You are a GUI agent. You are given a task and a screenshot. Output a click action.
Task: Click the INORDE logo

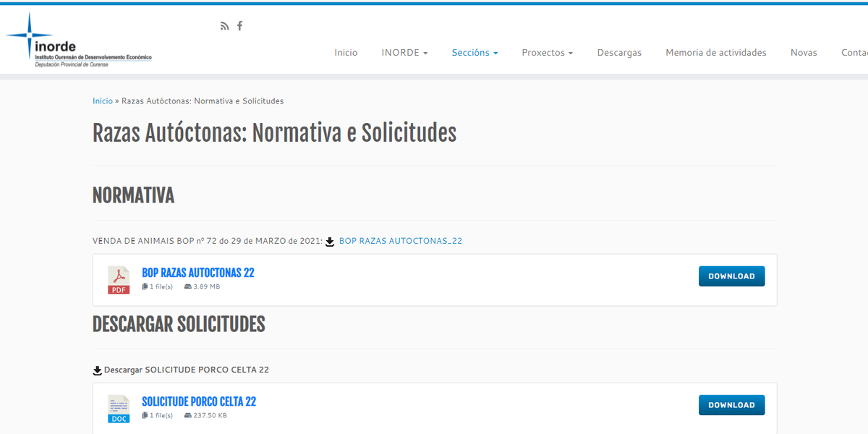tap(79, 41)
